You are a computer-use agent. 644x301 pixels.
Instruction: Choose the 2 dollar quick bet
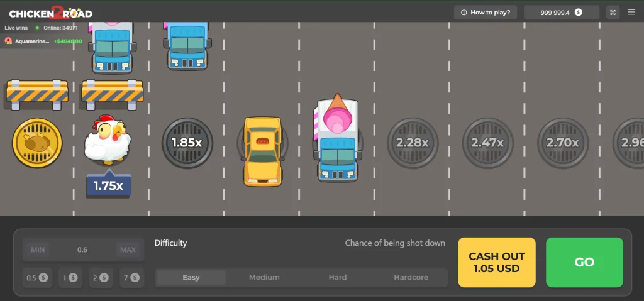101,278
